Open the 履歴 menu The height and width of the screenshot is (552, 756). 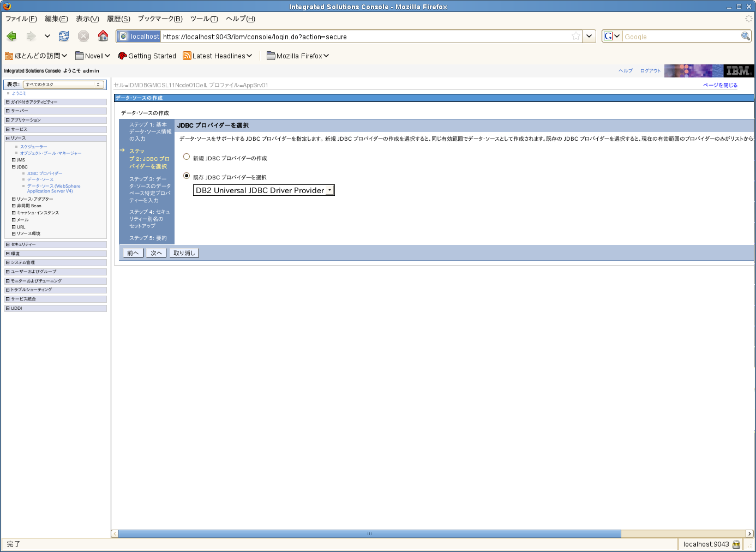(118, 19)
